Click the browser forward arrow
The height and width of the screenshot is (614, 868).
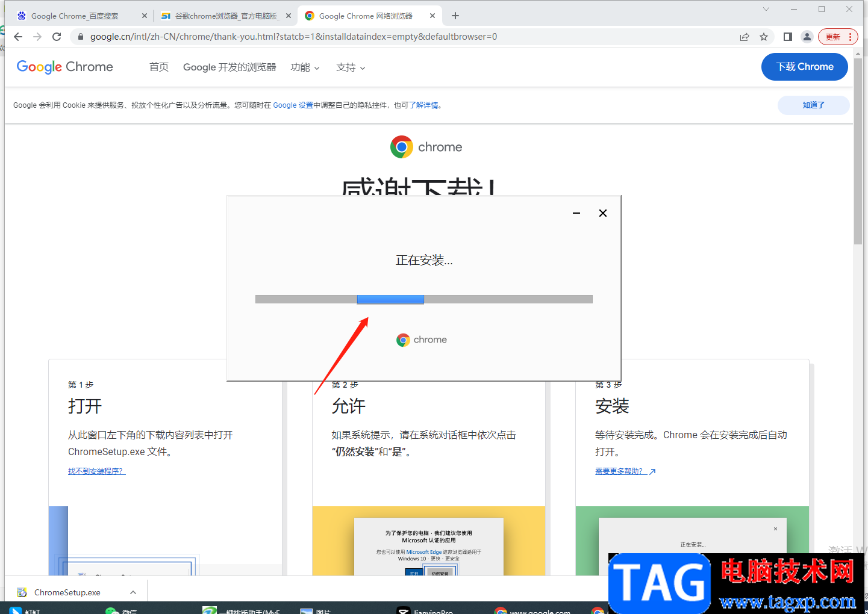click(37, 37)
